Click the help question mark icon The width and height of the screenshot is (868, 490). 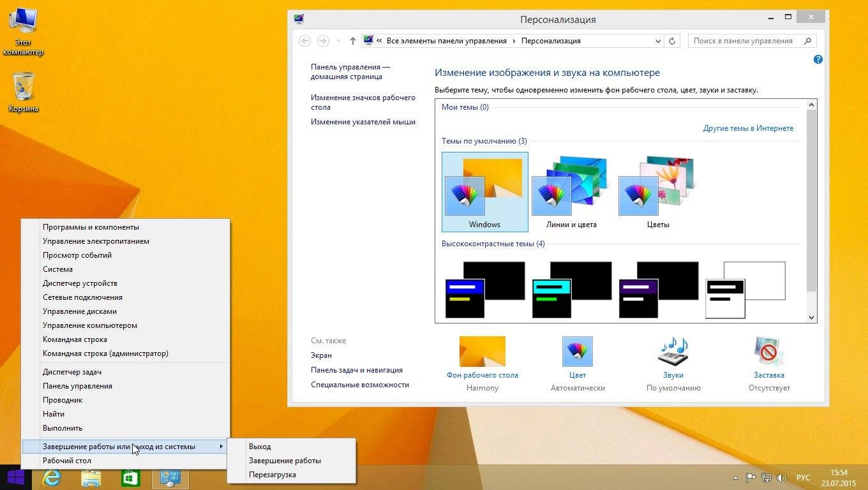coord(818,59)
